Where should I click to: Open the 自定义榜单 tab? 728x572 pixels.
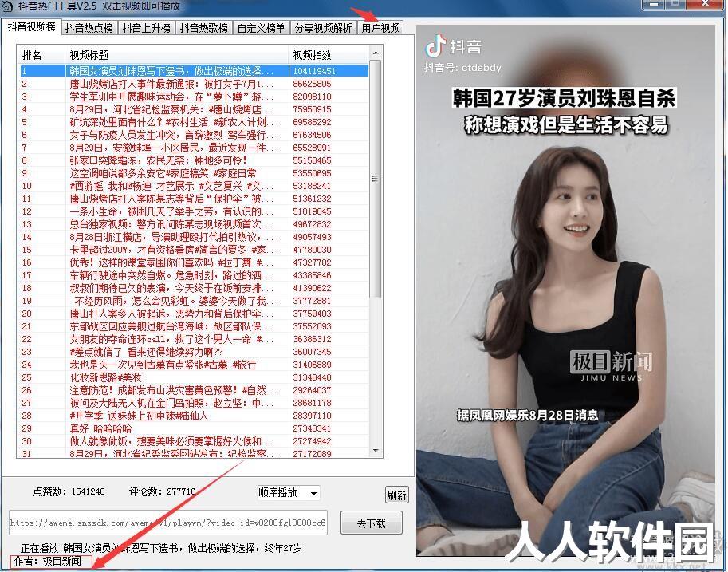[x=261, y=28]
